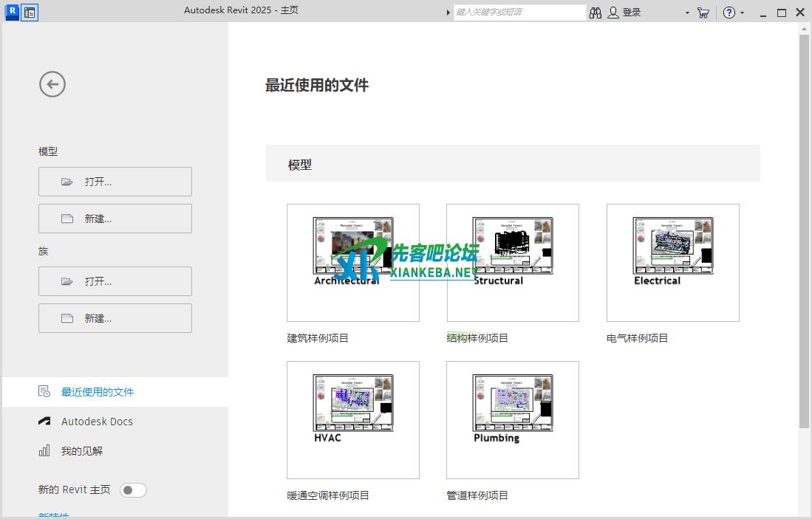Click the 打开... button under 模型
Screen dimensions: 812x519
pos(115,182)
